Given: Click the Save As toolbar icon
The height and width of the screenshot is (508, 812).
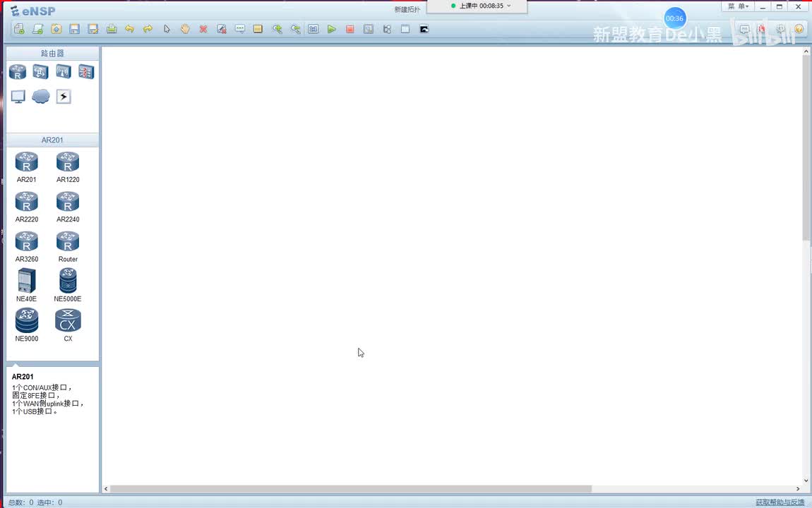Looking at the screenshot, I should pos(93,29).
